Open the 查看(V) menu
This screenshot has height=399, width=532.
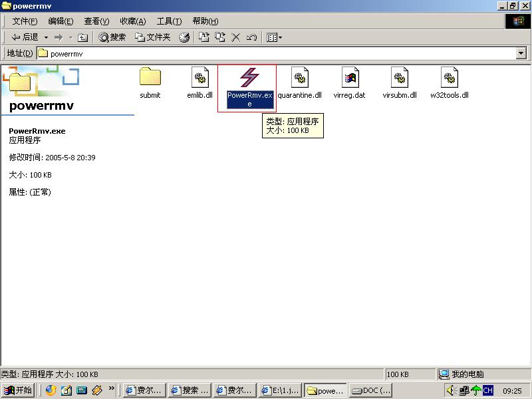coord(96,21)
